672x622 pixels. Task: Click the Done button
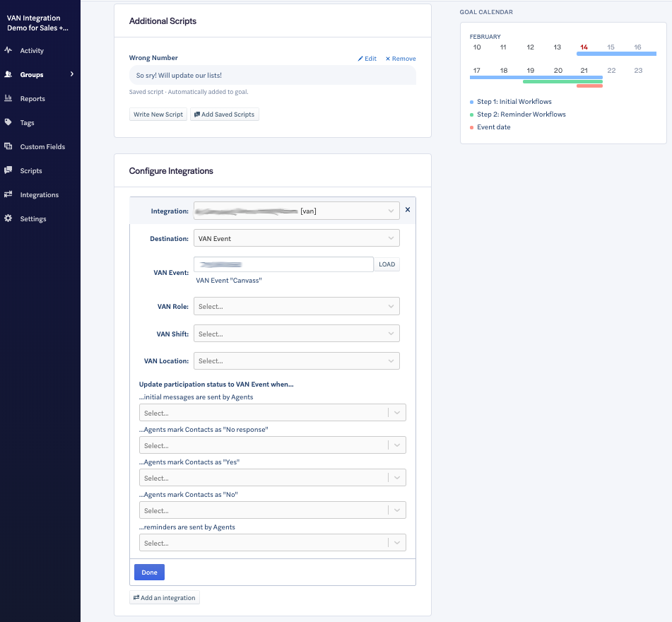(x=149, y=573)
